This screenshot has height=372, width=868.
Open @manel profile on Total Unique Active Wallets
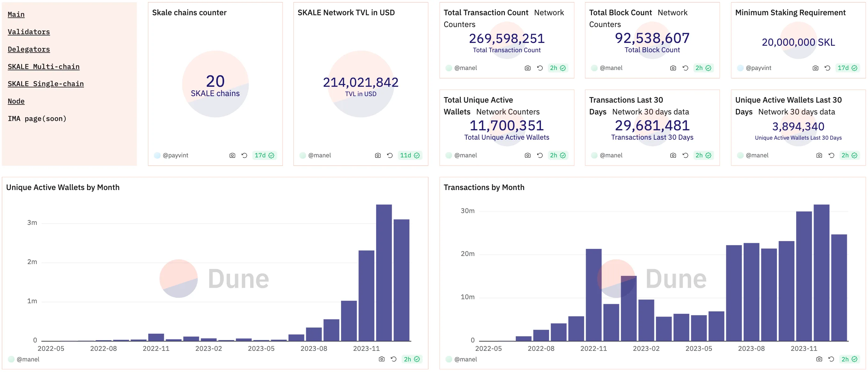click(x=466, y=156)
